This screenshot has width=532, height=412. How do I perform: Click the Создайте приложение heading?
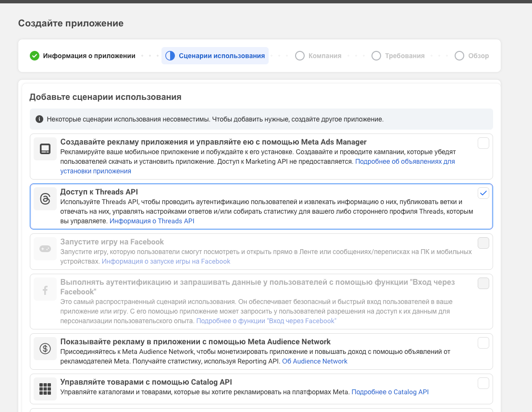click(71, 23)
